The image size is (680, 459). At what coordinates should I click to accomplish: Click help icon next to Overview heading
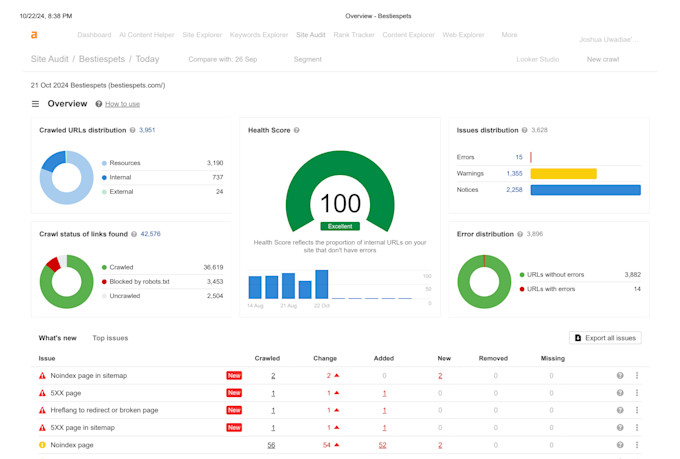pyautogui.click(x=99, y=104)
